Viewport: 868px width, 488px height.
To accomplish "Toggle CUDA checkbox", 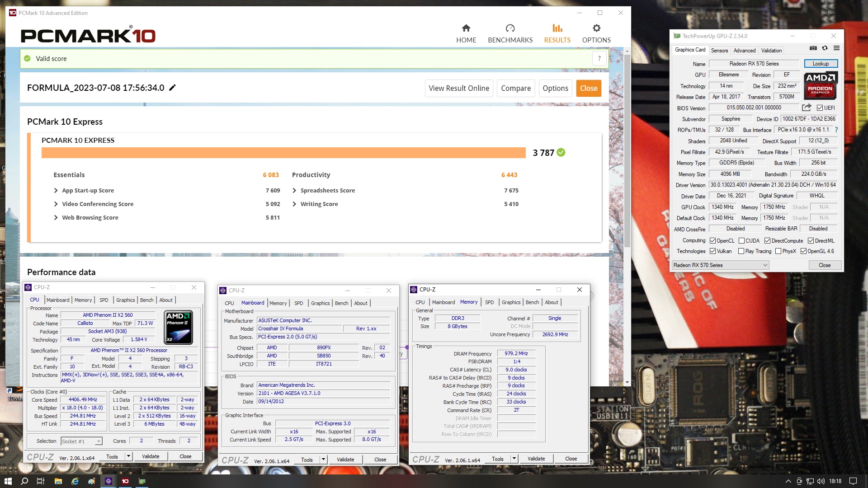I will tap(741, 241).
